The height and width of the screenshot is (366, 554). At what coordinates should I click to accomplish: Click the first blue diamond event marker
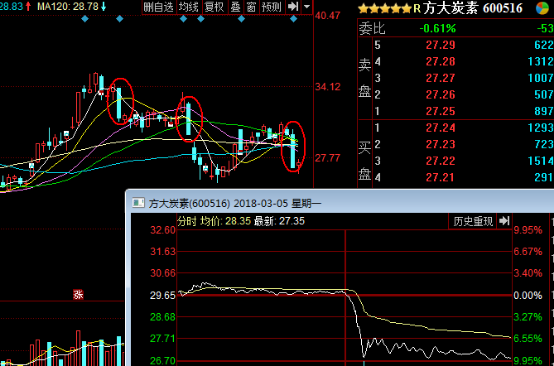click(x=85, y=19)
